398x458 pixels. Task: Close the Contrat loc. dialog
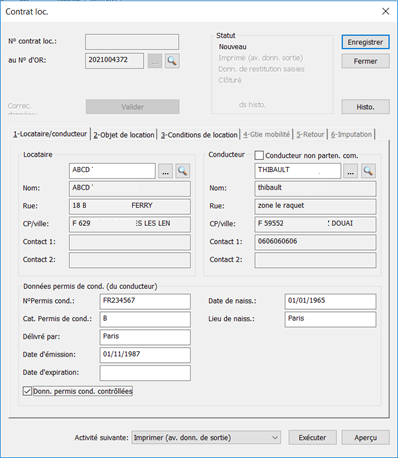coord(385,11)
